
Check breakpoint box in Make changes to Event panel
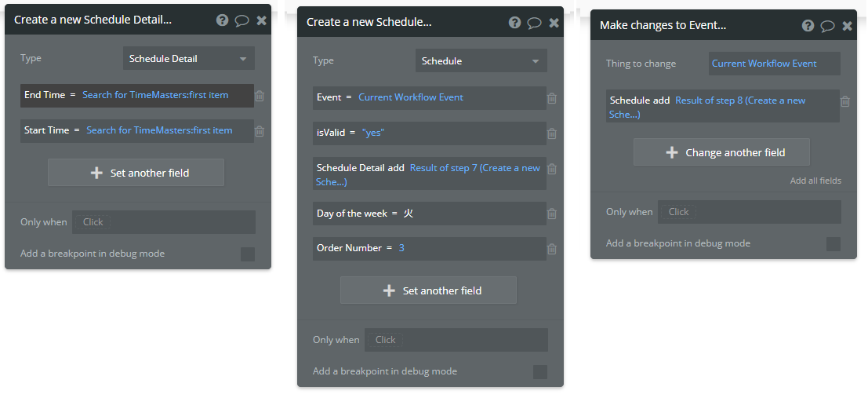click(833, 244)
